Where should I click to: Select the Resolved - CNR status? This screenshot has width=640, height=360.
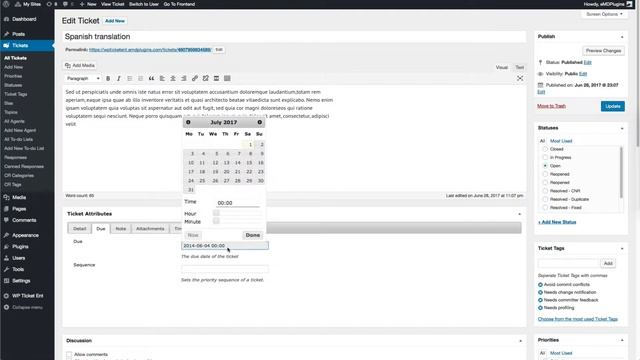pos(545,191)
